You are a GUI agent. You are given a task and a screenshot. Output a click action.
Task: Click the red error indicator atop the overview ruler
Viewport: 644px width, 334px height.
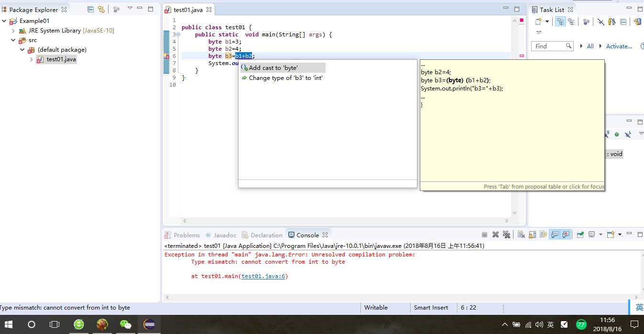tap(522, 21)
